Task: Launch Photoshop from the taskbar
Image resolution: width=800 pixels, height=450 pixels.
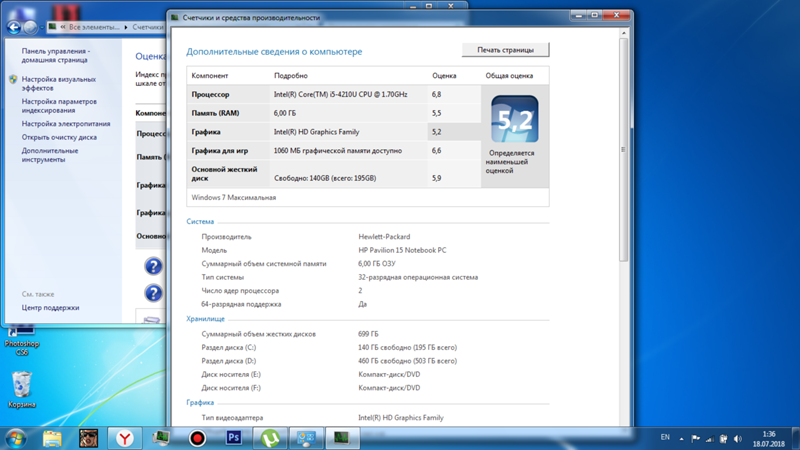Action: click(234, 438)
